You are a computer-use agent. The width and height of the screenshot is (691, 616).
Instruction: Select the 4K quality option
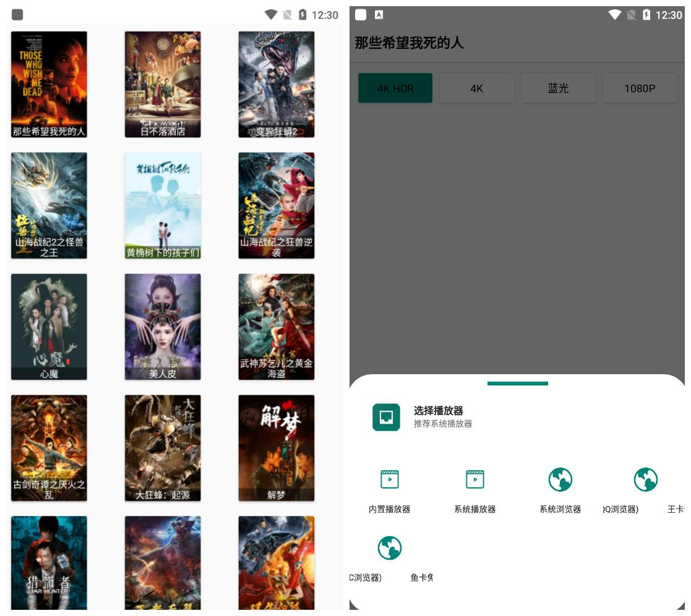click(477, 88)
